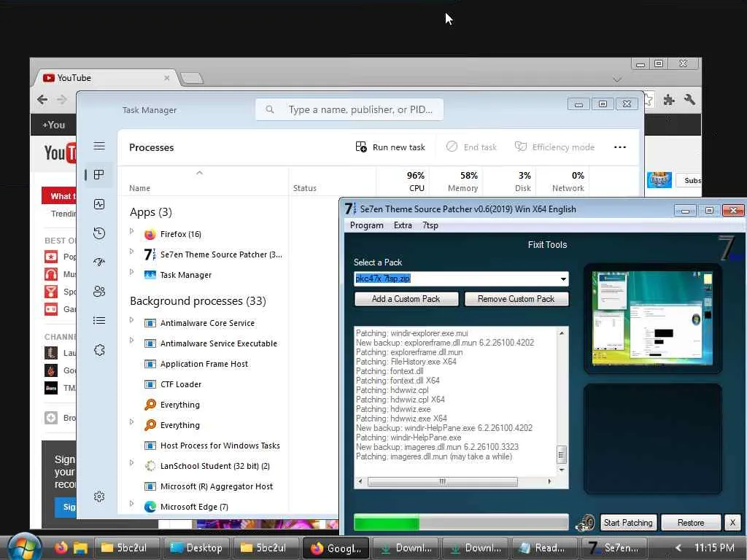Click the log horizontal scrollbar thumb
Image resolution: width=747 pixels, height=560 pixels.
[x=442, y=481]
